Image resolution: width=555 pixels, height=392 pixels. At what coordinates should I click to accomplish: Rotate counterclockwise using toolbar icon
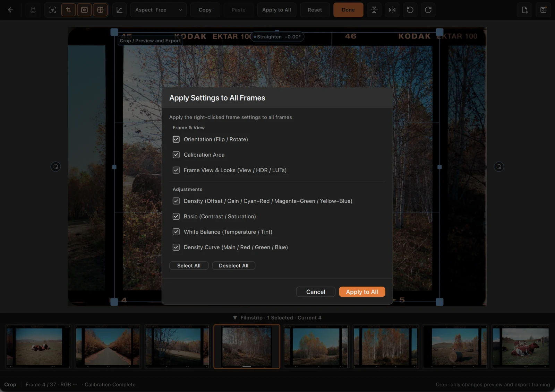coord(410,10)
